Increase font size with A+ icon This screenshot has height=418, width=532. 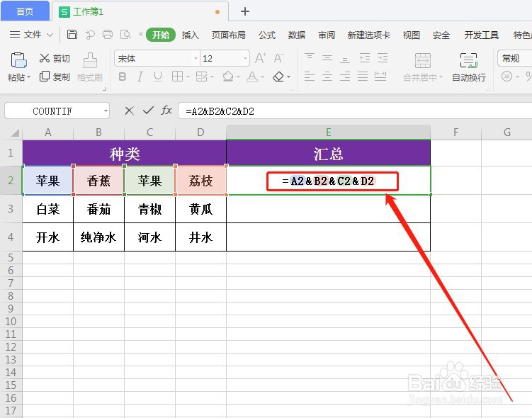[x=261, y=58]
